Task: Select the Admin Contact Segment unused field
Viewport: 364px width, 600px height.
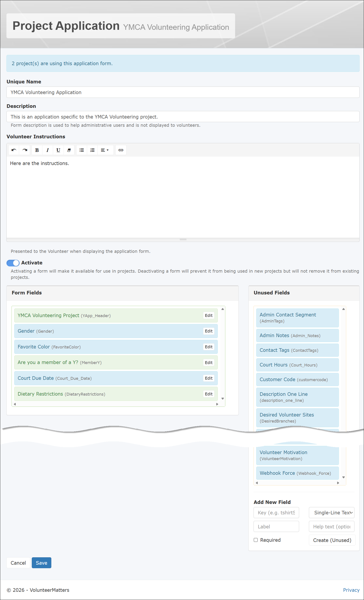Action: pos(298,318)
